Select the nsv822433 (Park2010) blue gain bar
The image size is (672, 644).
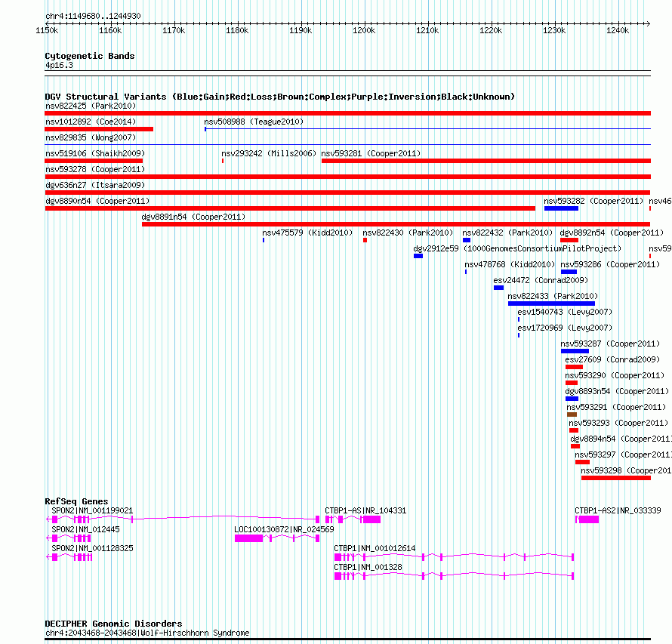[x=551, y=304]
